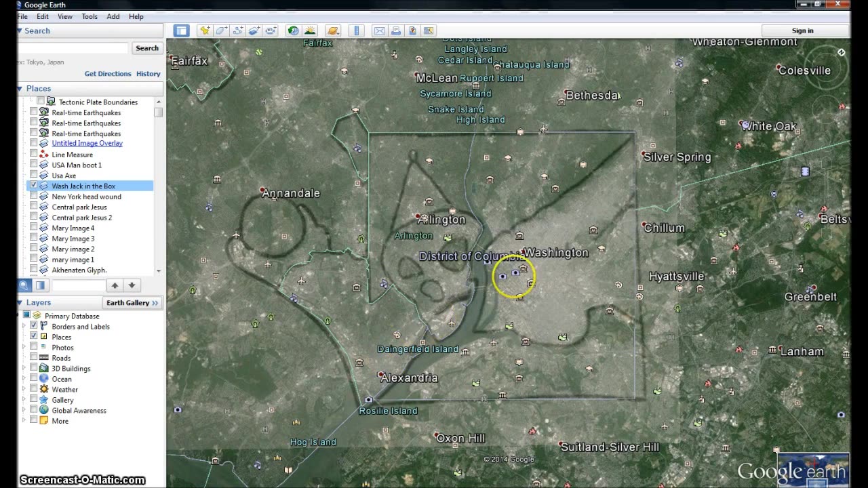This screenshot has width=868, height=488.
Task: Click the Search button
Action: click(147, 48)
